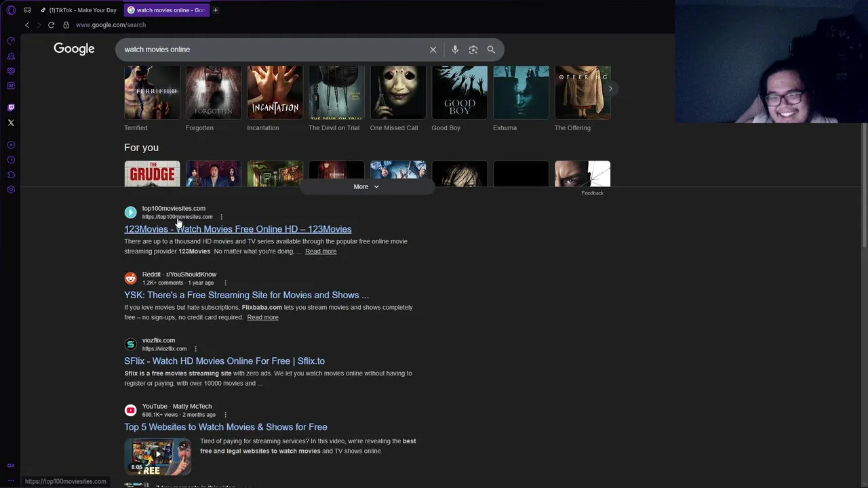Open The Grudge poster in For you
Viewport: 868px width, 488px height.
152,174
